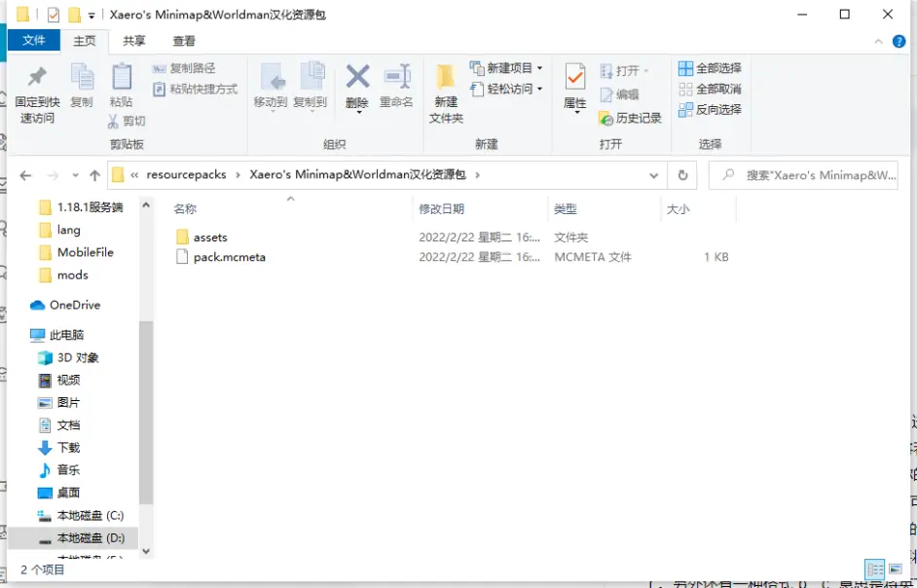Sort by the 大小 column

tap(679, 209)
